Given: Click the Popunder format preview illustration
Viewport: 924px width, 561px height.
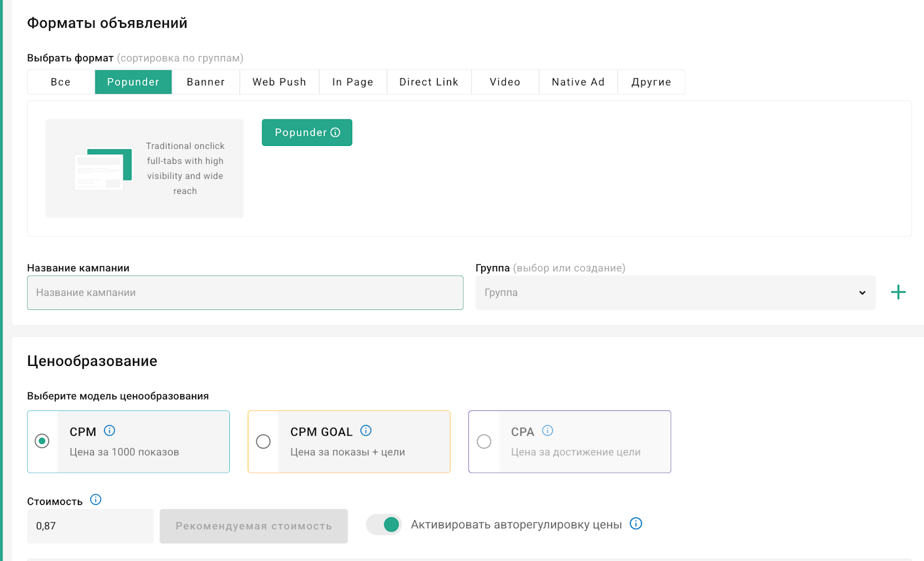Looking at the screenshot, I should click(x=104, y=169).
